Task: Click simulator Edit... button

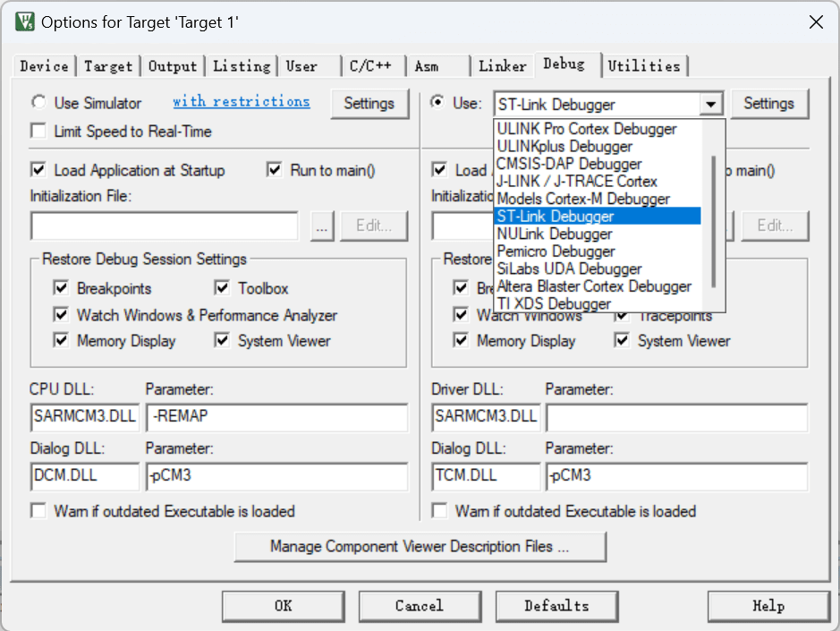Action: click(x=374, y=226)
